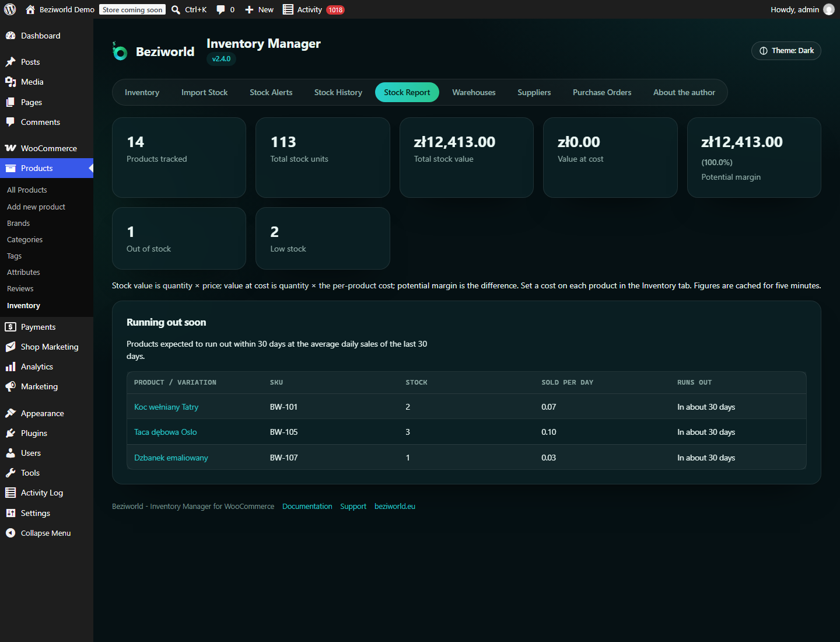Image resolution: width=840 pixels, height=642 pixels.
Task: Visit the beziworld.eu footer link
Action: point(395,506)
